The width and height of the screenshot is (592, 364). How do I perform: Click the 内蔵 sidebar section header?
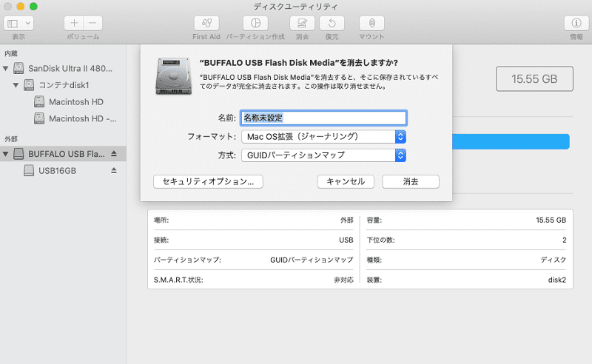coord(11,53)
